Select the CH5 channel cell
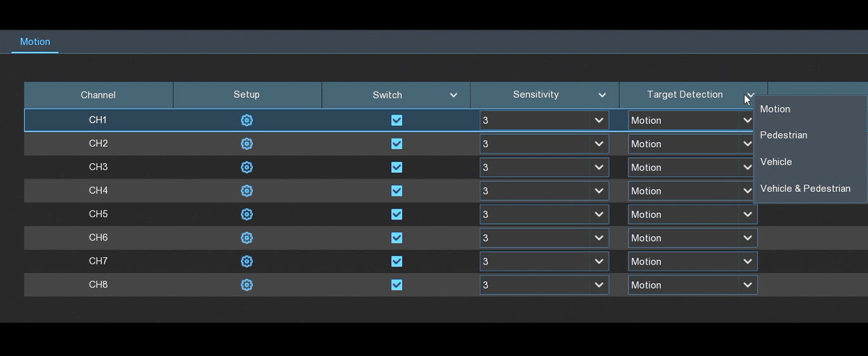This screenshot has height=356, width=868. [x=98, y=214]
